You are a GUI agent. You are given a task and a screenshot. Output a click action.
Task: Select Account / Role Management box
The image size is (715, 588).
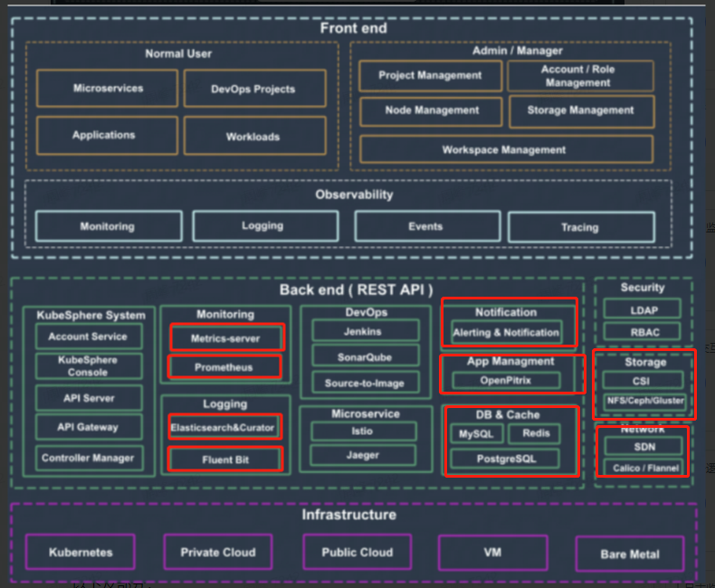(x=580, y=76)
